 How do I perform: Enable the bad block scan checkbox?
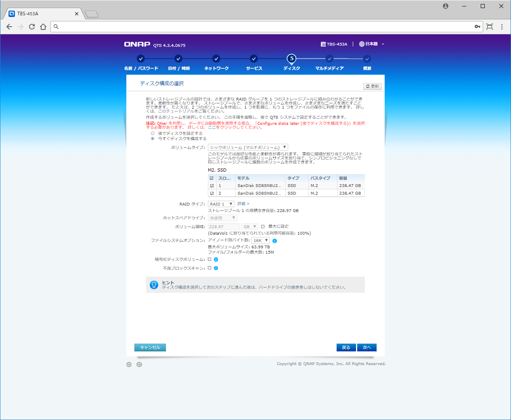[x=209, y=268]
